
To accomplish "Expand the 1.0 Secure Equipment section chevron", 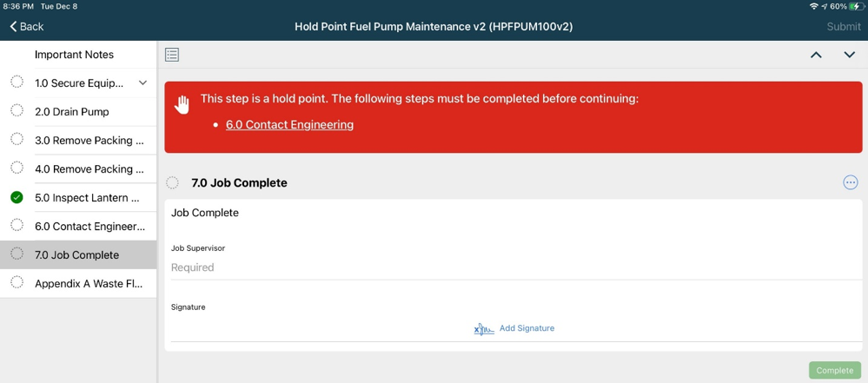I will point(142,83).
